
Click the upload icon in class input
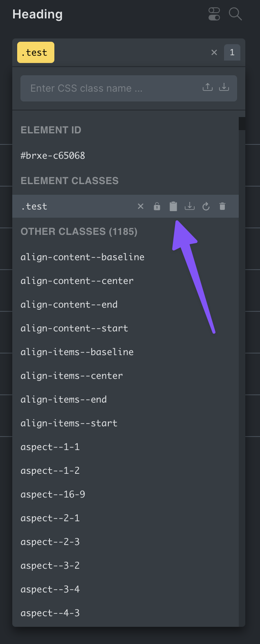click(208, 87)
